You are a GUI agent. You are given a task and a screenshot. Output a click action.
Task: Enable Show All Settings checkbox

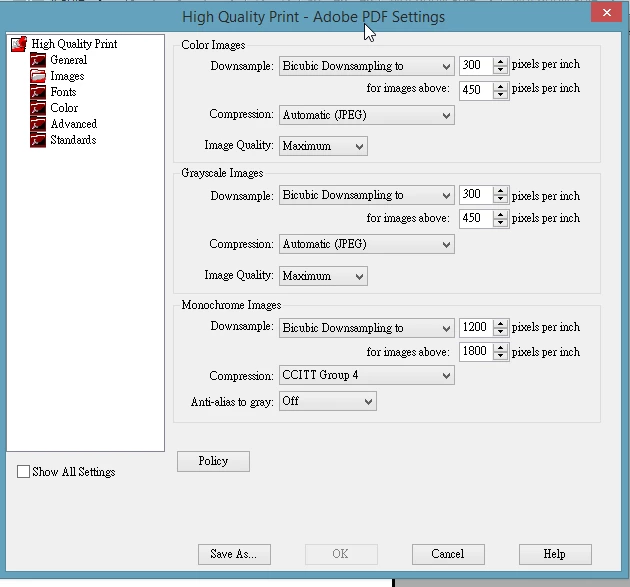coord(23,471)
